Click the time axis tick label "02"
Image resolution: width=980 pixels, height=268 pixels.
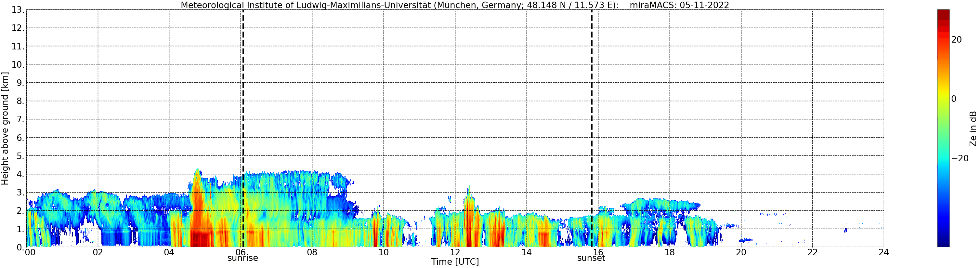pos(98,252)
